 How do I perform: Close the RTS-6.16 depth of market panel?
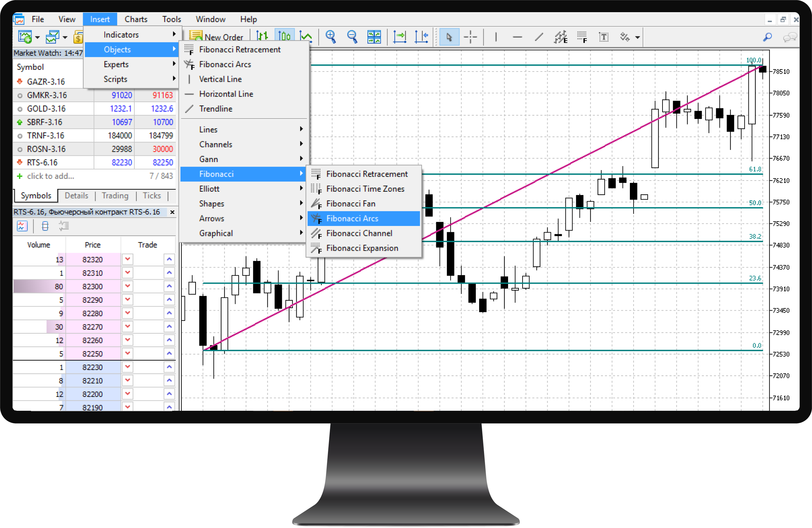click(x=172, y=212)
